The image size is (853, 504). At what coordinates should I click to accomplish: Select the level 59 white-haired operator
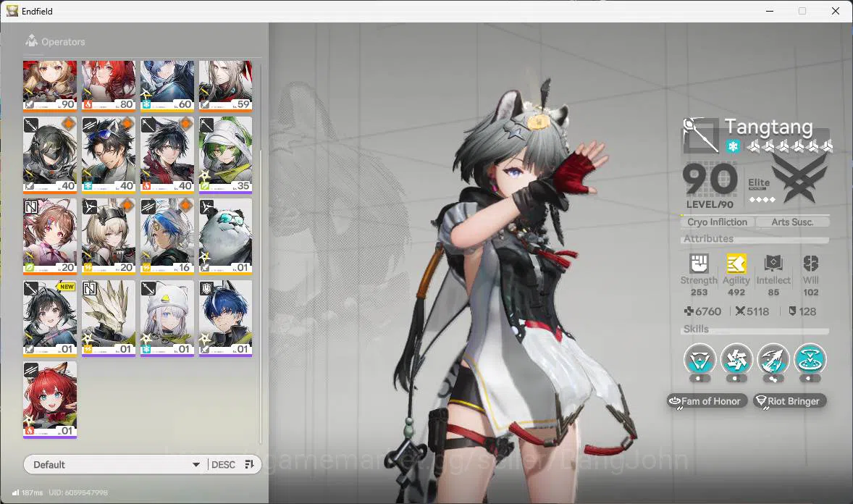(x=225, y=85)
